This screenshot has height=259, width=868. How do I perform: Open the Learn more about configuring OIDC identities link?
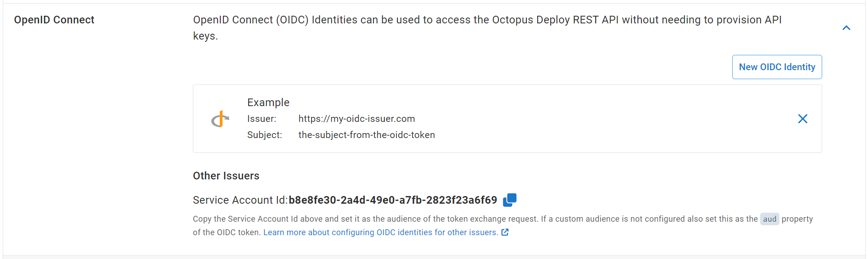coord(380,232)
